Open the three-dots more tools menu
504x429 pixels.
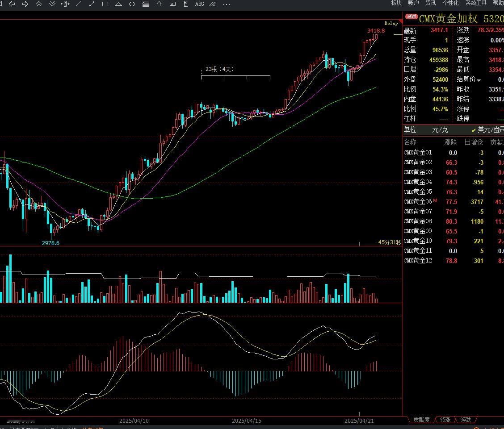pyautogui.click(x=226, y=4)
